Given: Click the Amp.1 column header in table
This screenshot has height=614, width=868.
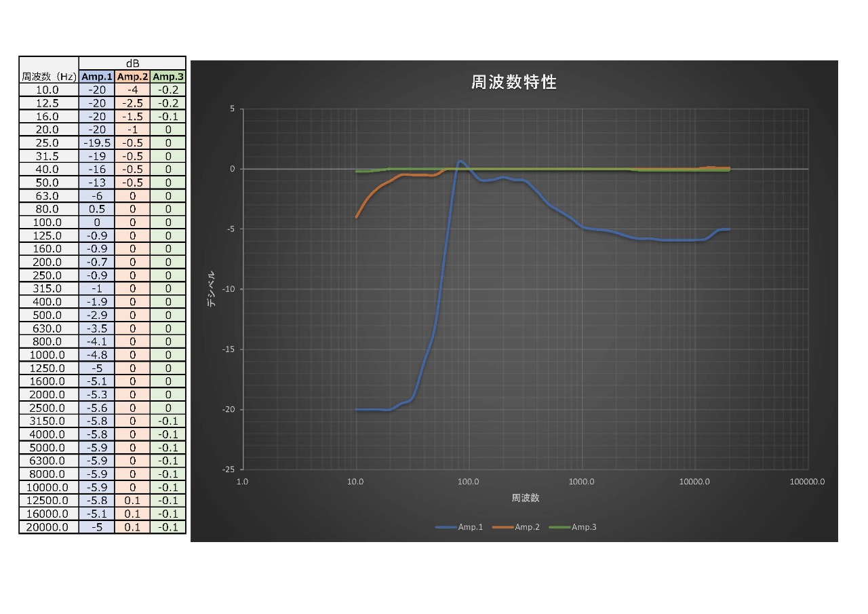Looking at the screenshot, I should point(96,77).
